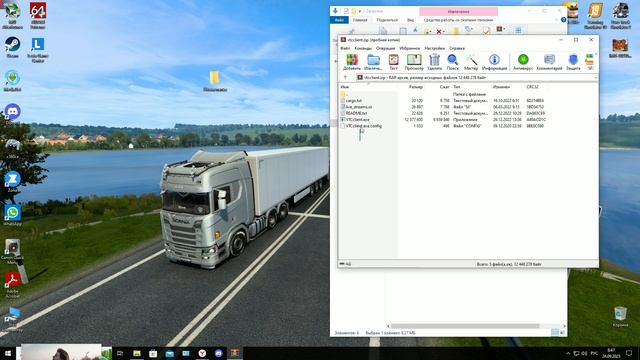Click the WinRAR taskbar icon
Viewport: 640px width, 360px height.
[235, 353]
